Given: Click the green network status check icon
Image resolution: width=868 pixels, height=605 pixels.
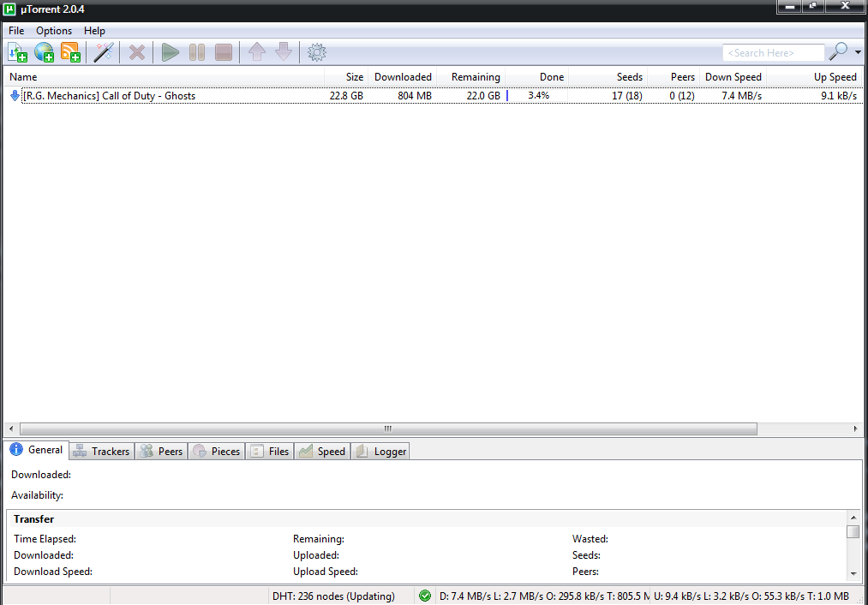Looking at the screenshot, I should click(425, 596).
